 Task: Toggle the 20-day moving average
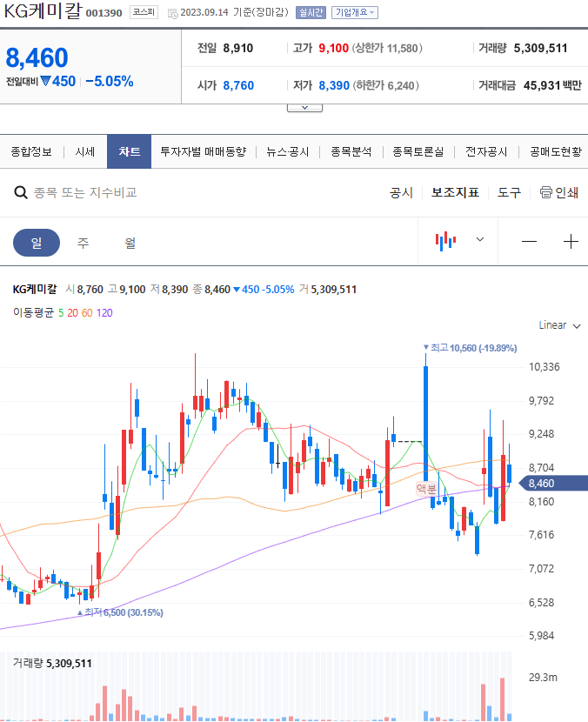click(73, 313)
